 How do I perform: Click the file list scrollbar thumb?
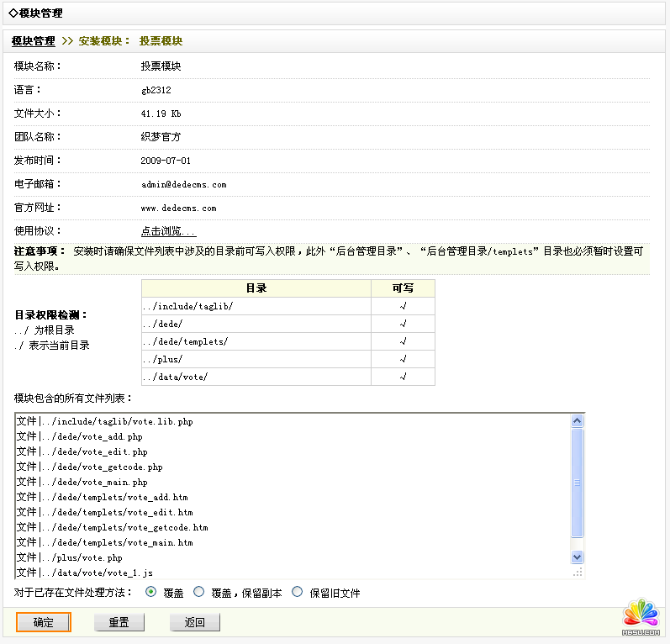point(578,483)
